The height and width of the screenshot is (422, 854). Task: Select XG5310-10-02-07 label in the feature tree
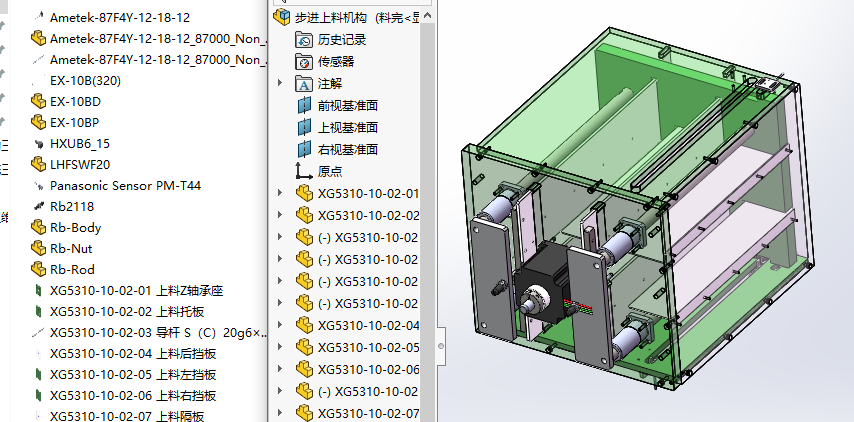(x=368, y=413)
